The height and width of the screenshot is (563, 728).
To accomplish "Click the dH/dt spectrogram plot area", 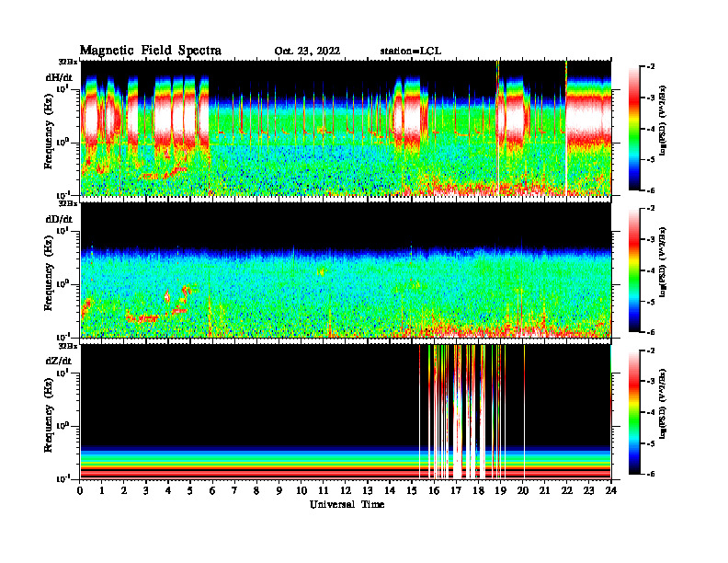I will point(346,128).
